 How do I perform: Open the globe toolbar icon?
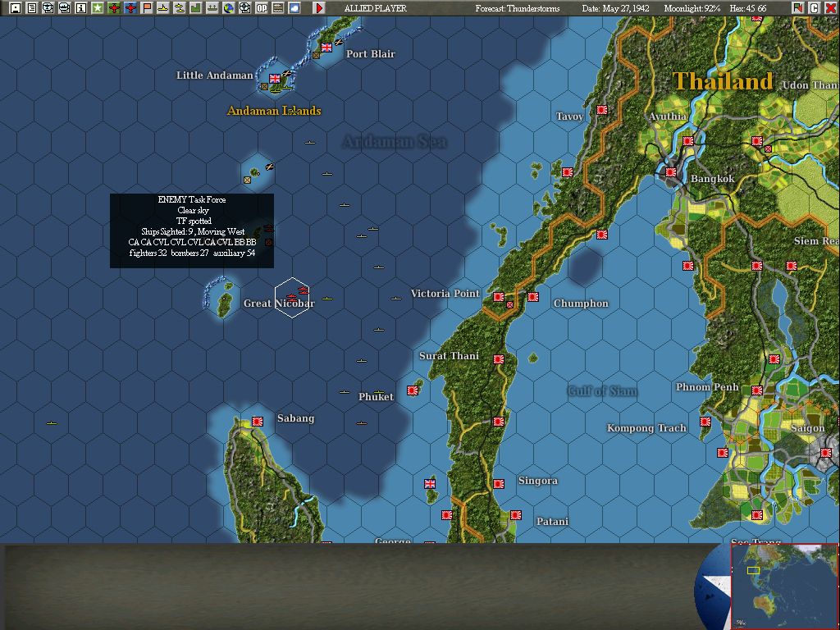[229, 8]
